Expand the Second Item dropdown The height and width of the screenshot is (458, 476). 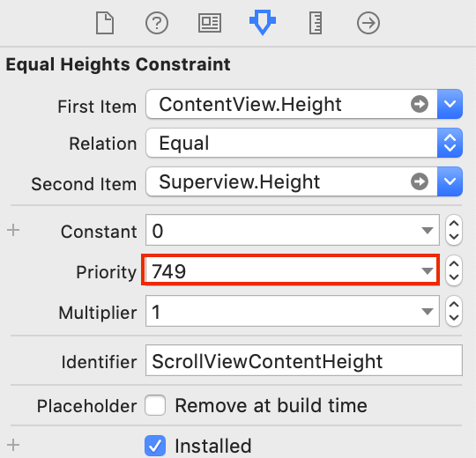[450, 181]
